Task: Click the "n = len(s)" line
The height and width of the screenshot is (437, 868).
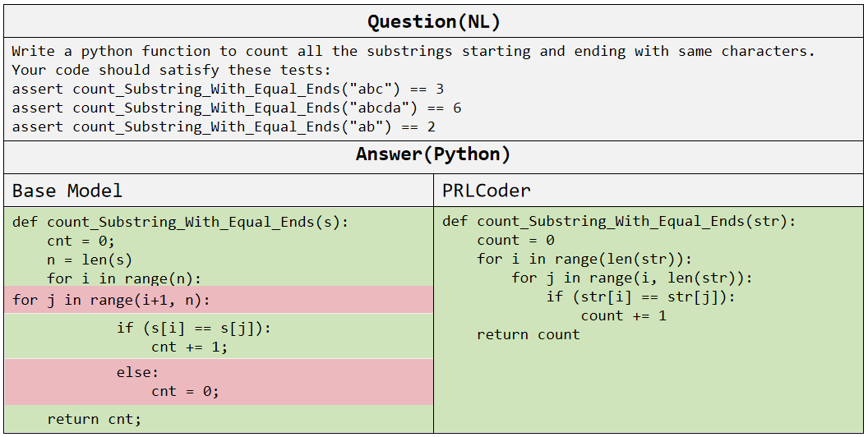Action: click(x=90, y=260)
